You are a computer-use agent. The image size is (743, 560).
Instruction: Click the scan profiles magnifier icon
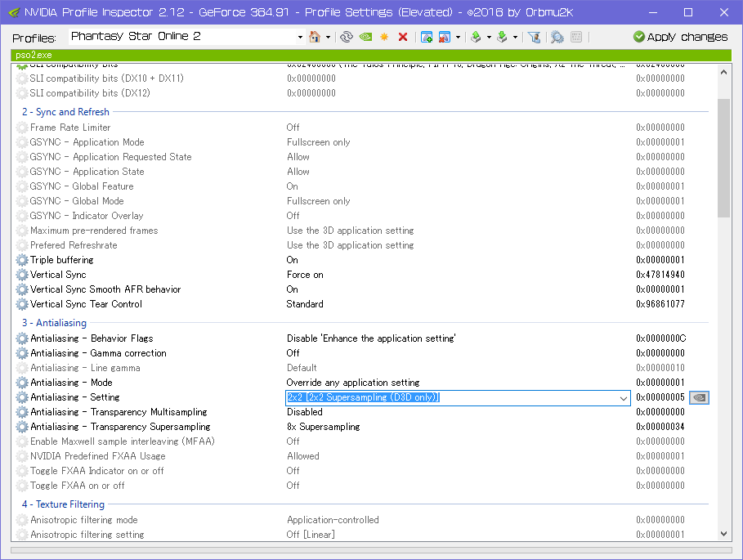(x=557, y=37)
